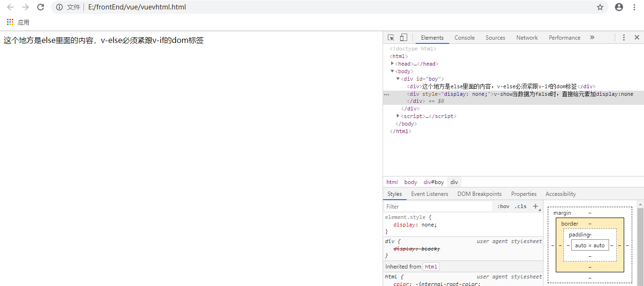Screen dimensions: 644x286
Task: Open site information icon in address bar
Action: (x=59, y=7)
